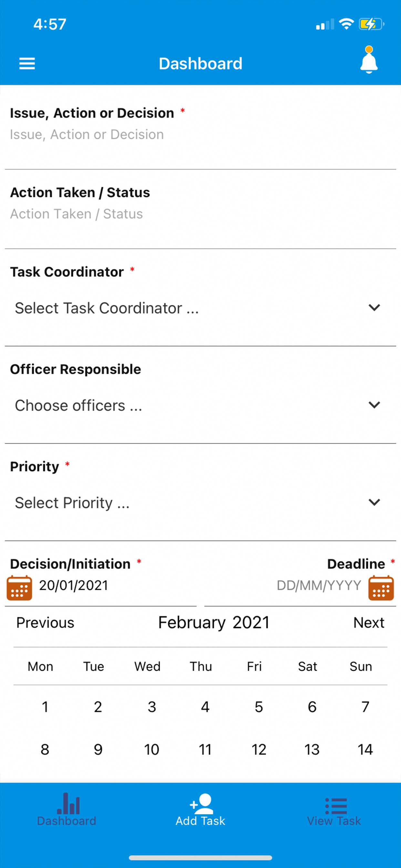Expand the Select Task Coordinator dropdown
Viewport: 401px width, 868px height.
200,308
